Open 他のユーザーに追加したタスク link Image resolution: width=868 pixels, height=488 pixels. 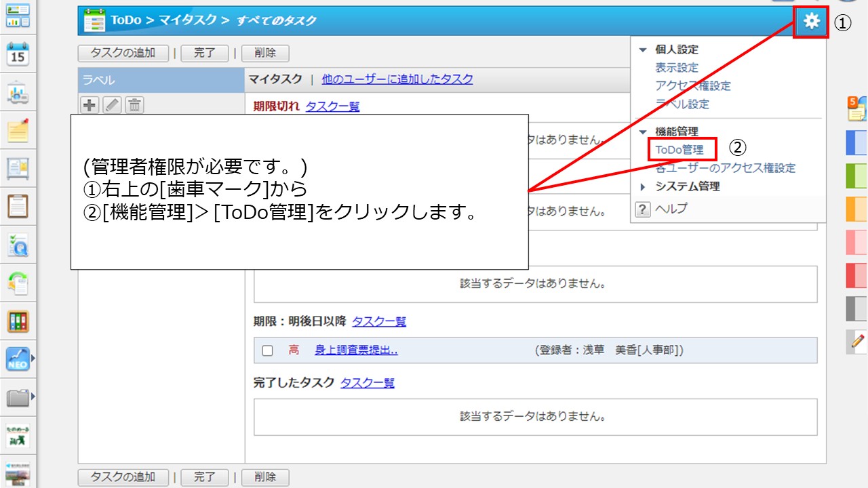397,79
